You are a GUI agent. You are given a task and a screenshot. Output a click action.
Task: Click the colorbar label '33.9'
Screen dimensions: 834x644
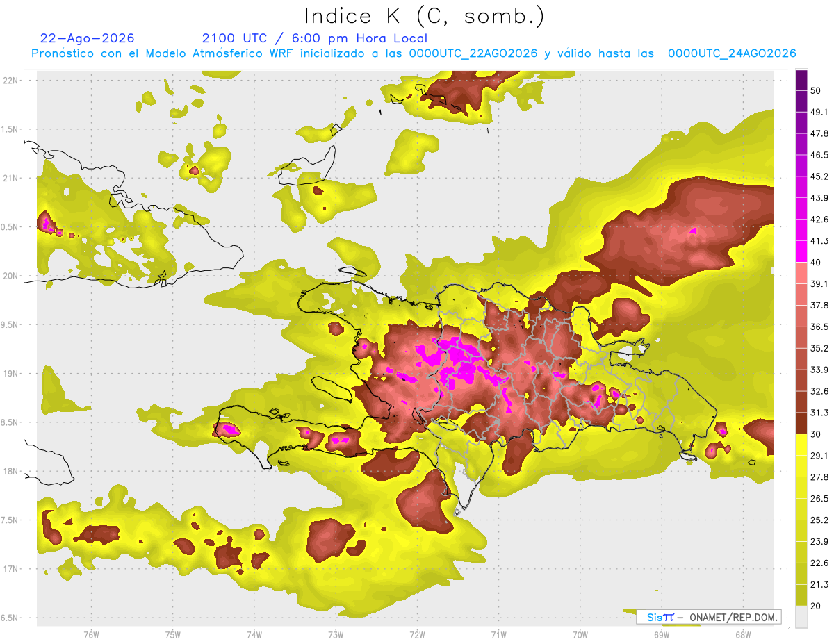click(x=820, y=370)
